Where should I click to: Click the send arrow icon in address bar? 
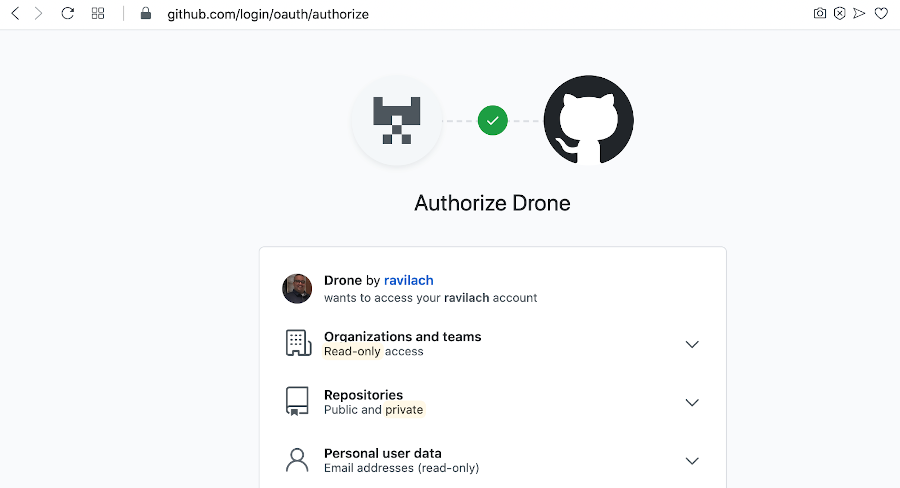point(859,13)
